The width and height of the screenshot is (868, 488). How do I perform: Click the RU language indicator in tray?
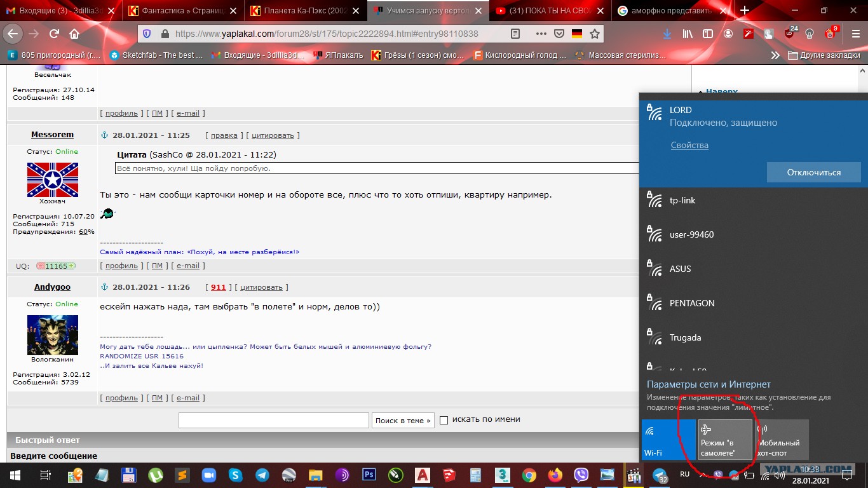pos(685,474)
